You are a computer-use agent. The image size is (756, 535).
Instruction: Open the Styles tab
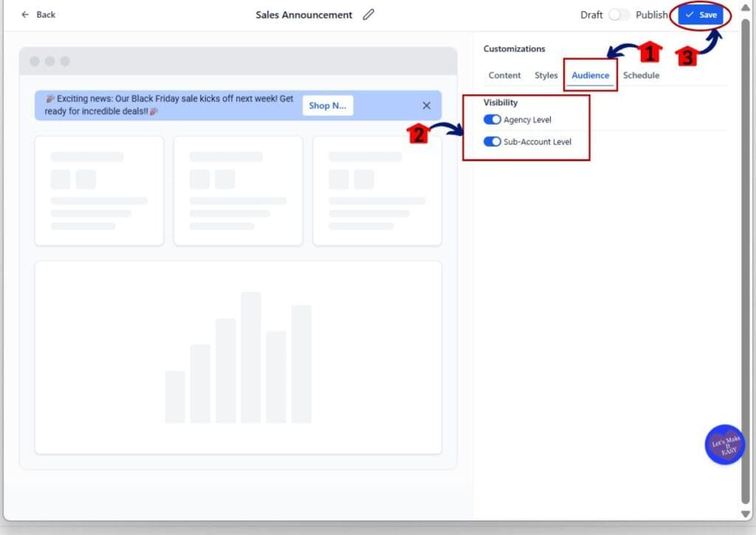(x=546, y=75)
